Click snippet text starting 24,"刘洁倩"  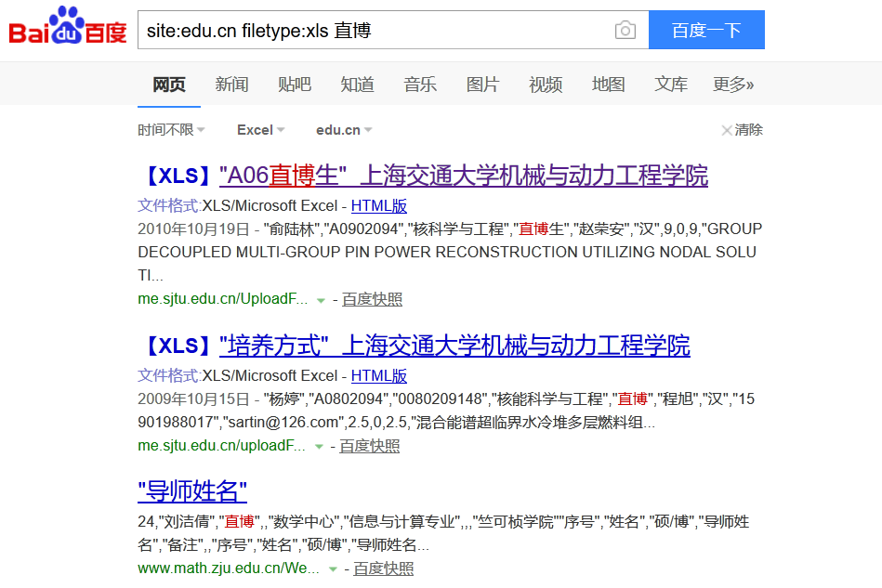pos(443,533)
